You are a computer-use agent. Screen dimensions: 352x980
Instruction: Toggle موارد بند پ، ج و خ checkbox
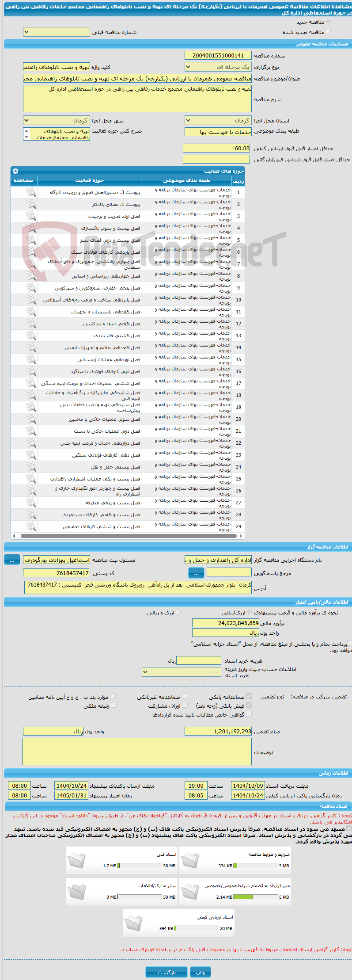(113, 696)
